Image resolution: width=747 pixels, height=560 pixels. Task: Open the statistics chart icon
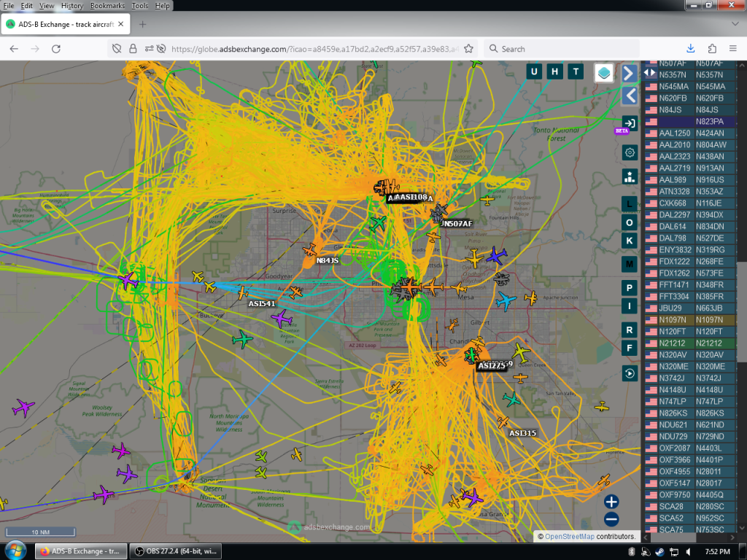[630, 176]
